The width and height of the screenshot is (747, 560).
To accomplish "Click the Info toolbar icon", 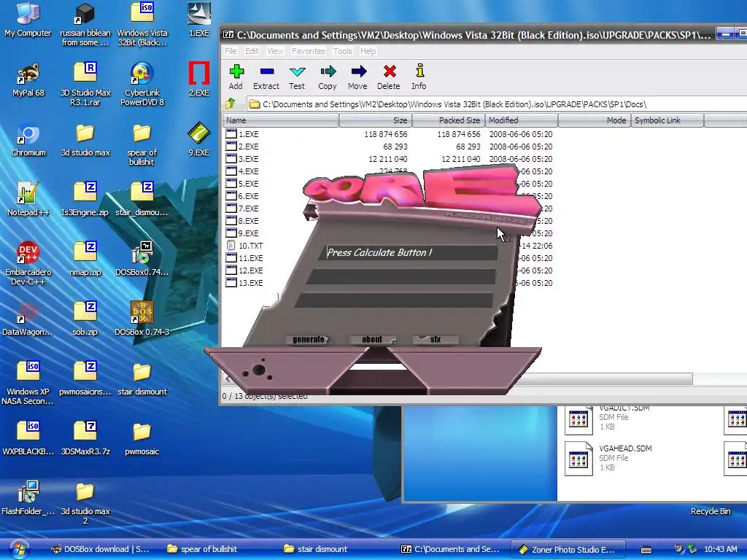I will tap(419, 77).
